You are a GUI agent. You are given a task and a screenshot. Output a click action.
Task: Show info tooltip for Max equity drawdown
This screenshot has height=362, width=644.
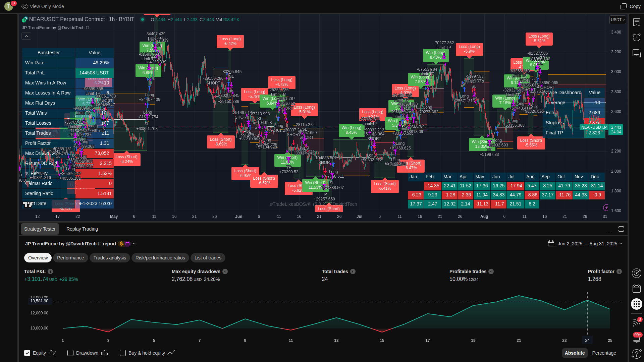point(225,271)
